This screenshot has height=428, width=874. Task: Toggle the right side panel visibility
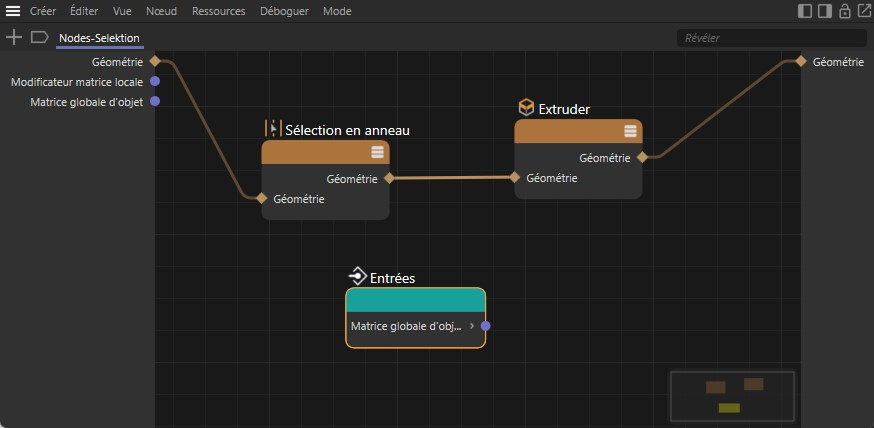tap(825, 11)
